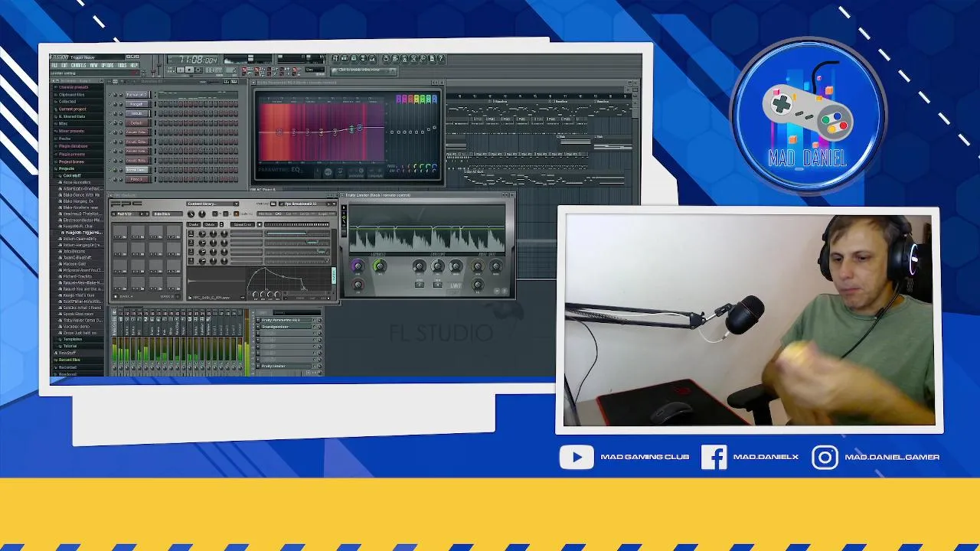Click the Delete button in FPC

[x=210, y=224]
